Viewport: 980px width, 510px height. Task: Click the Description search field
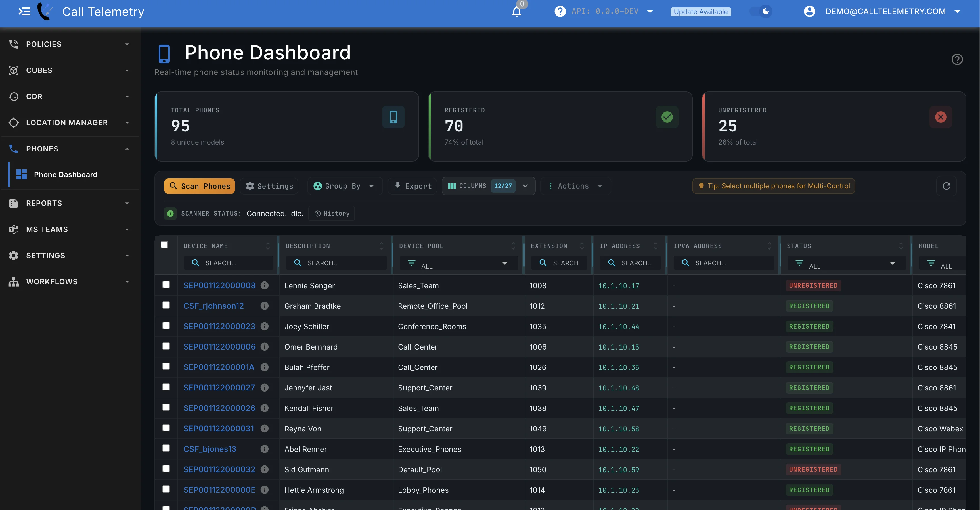tap(336, 263)
